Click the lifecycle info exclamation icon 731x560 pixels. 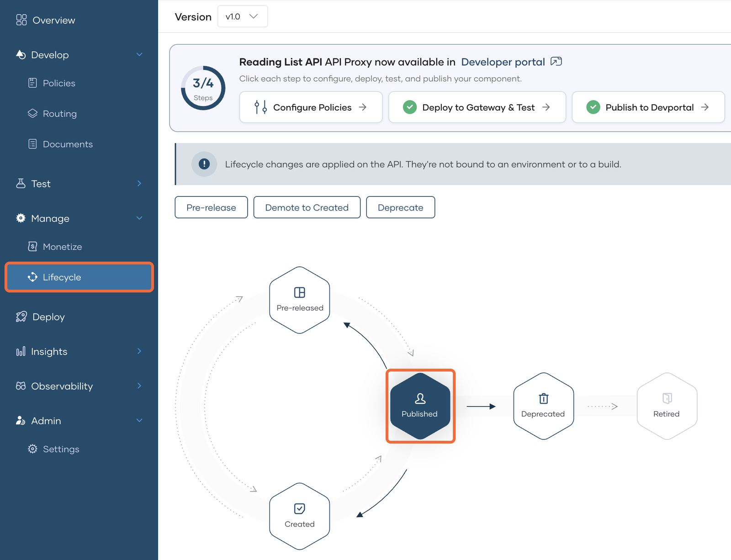coord(204,164)
